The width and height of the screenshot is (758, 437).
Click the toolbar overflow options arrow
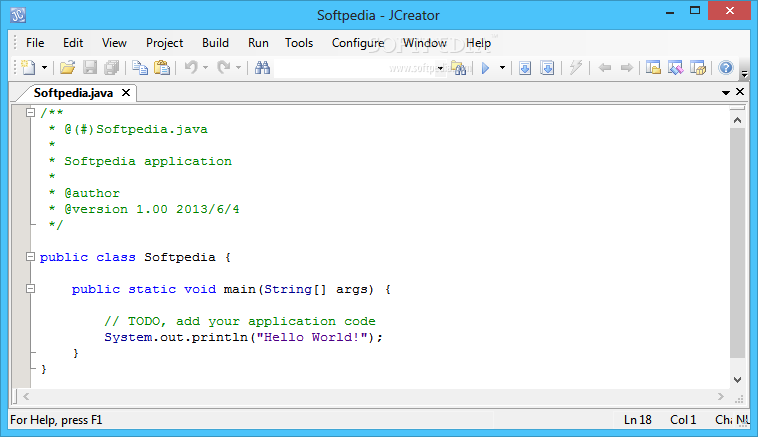(744, 74)
